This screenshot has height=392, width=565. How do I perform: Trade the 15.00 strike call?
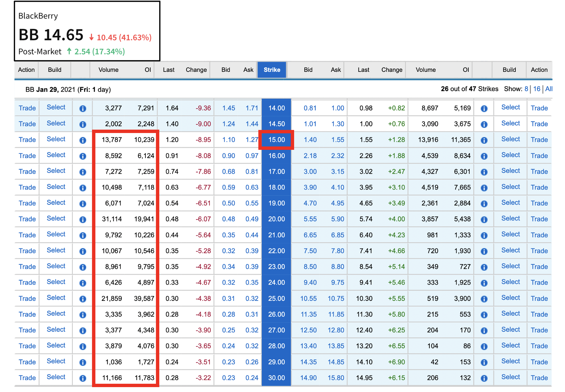pos(27,140)
